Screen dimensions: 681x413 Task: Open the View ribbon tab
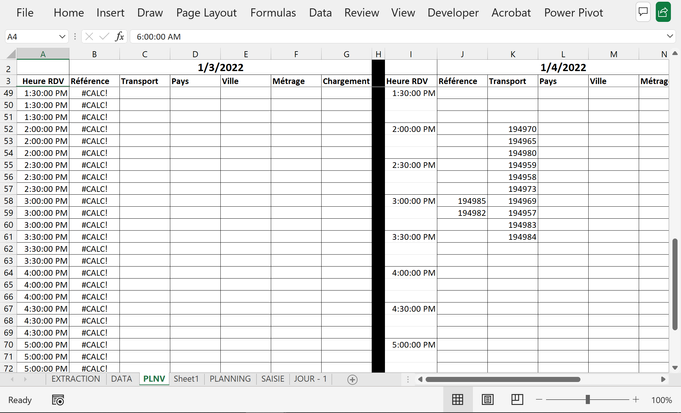click(403, 13)
